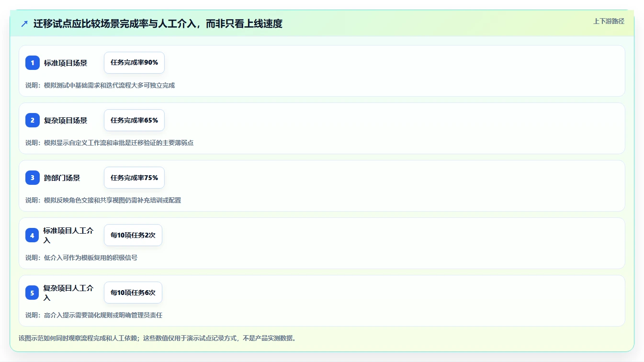Click the note about 角色交接和共享视图
The width and height of the screenshot is (644, 362).
pos(103,200)
